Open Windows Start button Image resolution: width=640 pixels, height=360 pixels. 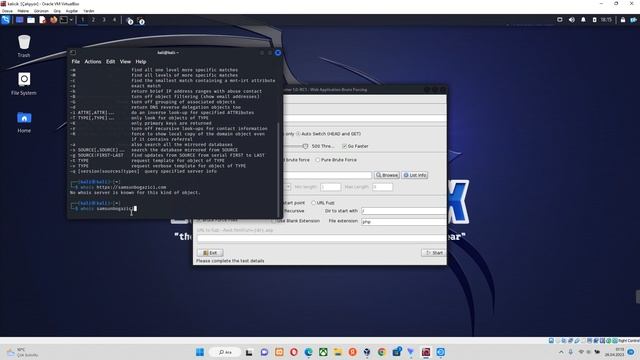[200, 352]
